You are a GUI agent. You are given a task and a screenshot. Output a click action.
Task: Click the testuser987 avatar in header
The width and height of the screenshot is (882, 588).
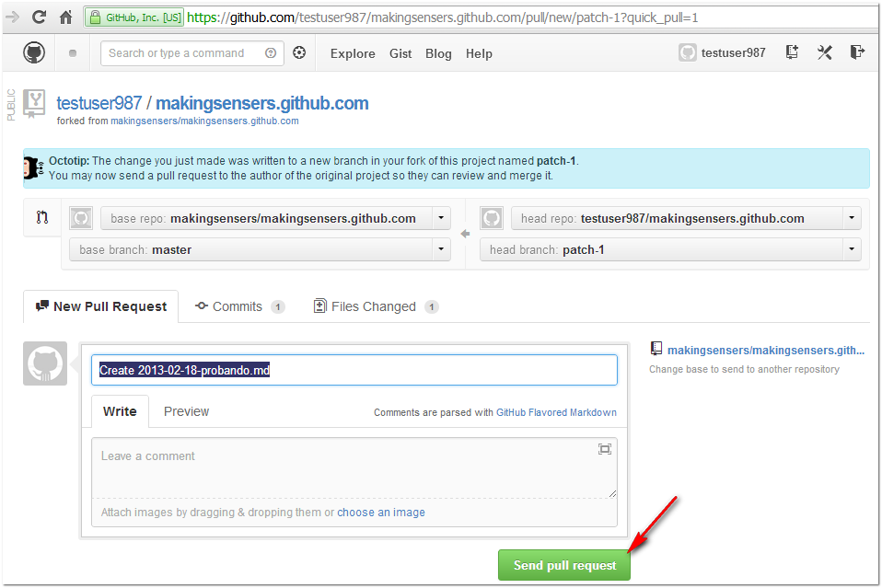[x=688, y=52]
